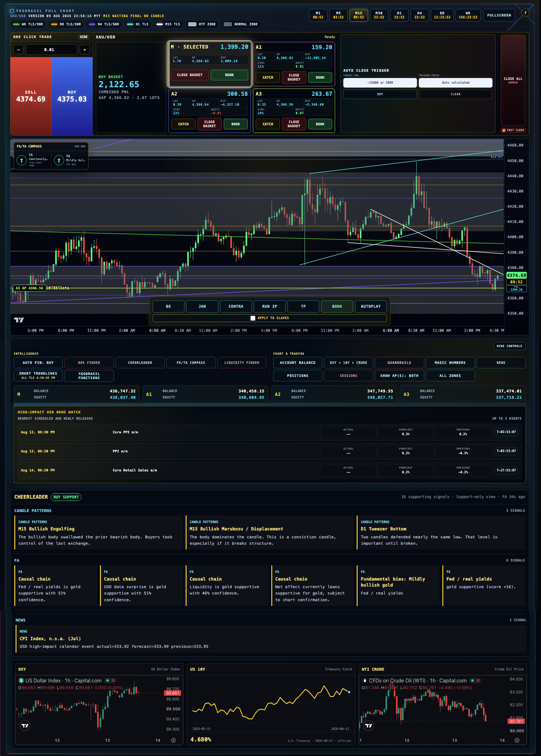Close basket on the A3 card
The width and height of the screenshot is (541, 756).
[x=294, y=124]
